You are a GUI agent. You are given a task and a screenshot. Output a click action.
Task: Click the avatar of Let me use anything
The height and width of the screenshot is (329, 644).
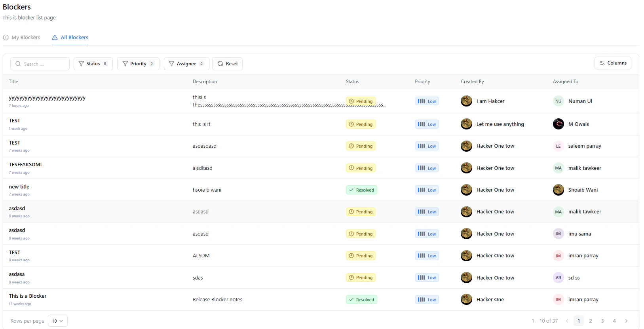click(467, 124)
